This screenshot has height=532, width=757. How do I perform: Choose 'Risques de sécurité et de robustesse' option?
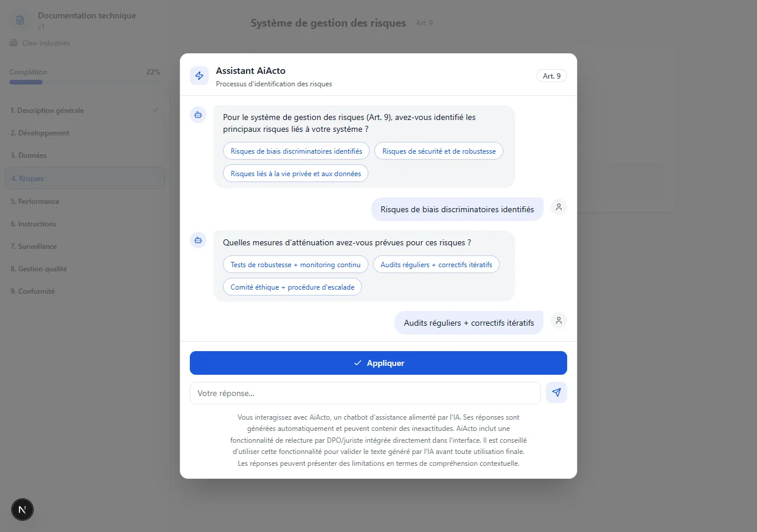point(439,151)
